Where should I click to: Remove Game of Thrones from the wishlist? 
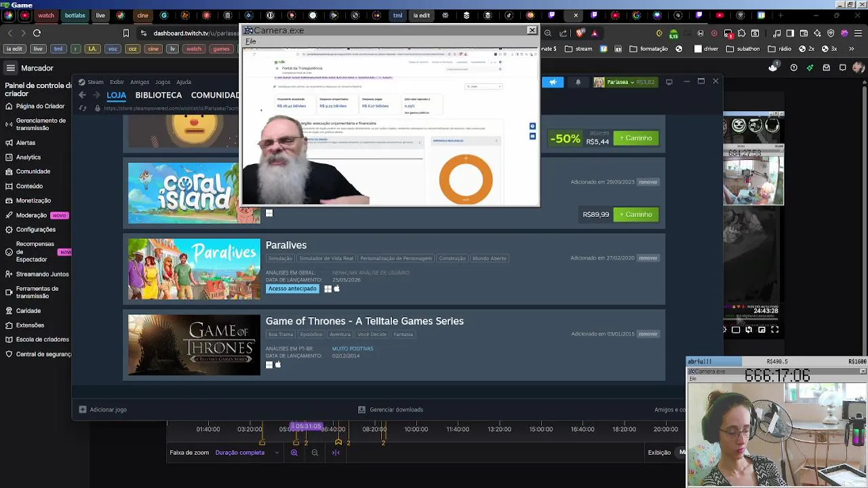tap(648, 334)
